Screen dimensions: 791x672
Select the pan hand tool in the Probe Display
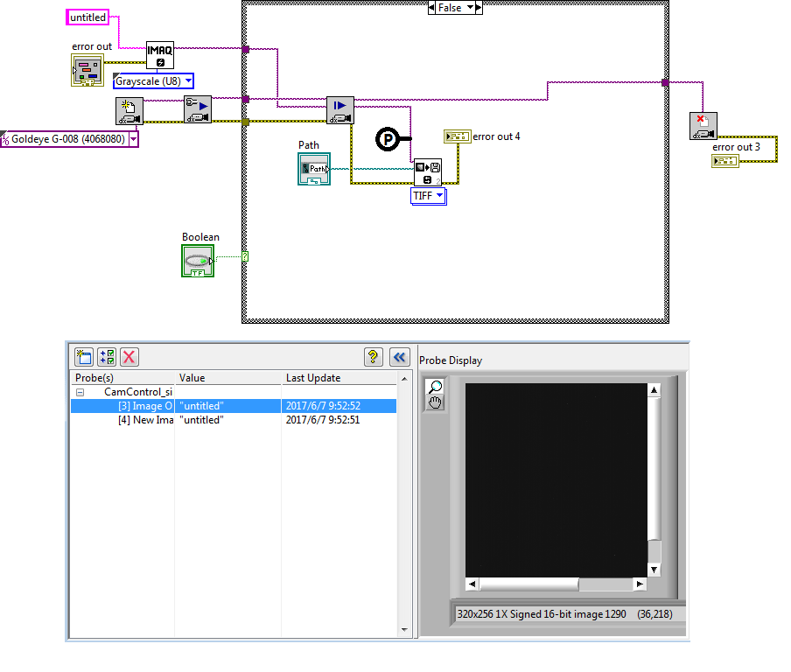click(x=435, y=402)
